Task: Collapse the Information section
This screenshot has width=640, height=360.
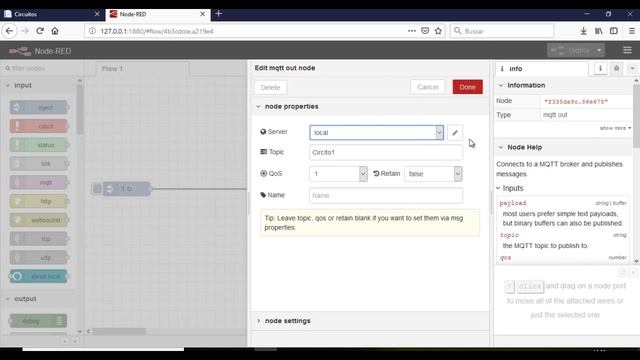Action: coord(501,85)
